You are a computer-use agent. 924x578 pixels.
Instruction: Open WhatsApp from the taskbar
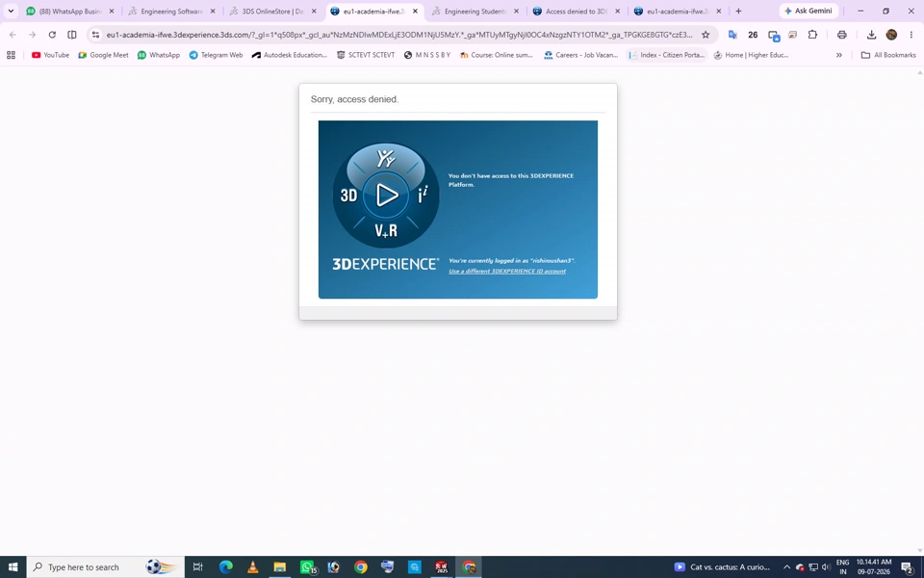coord(307,567)
